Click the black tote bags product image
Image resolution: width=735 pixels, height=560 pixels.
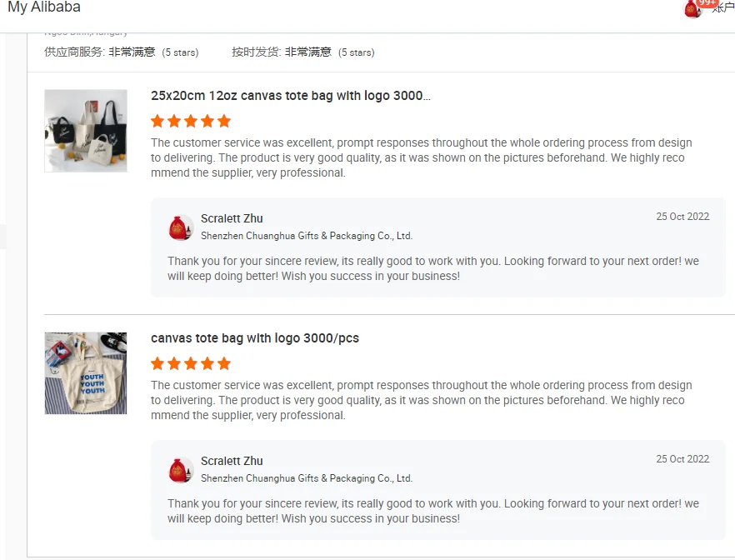pyautogui.click(x=85, y=131)
